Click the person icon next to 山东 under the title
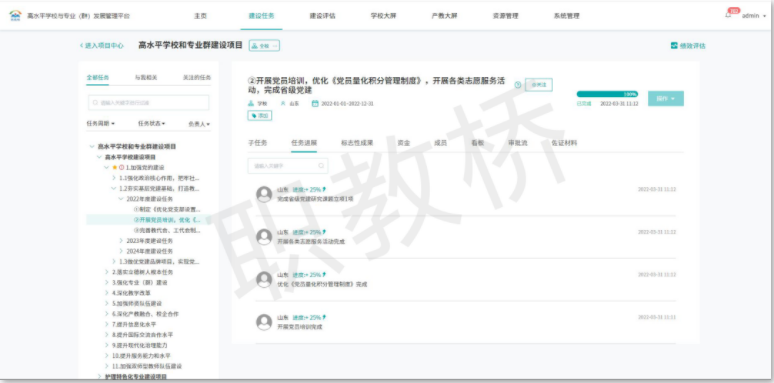This screenshot has width=774, height=383. pos(283,104)
